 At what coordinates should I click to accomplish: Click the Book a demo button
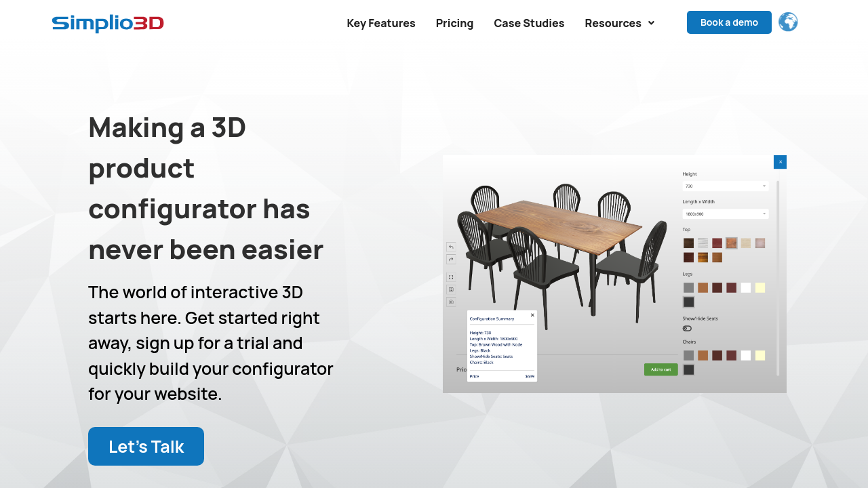coord(729,22)
